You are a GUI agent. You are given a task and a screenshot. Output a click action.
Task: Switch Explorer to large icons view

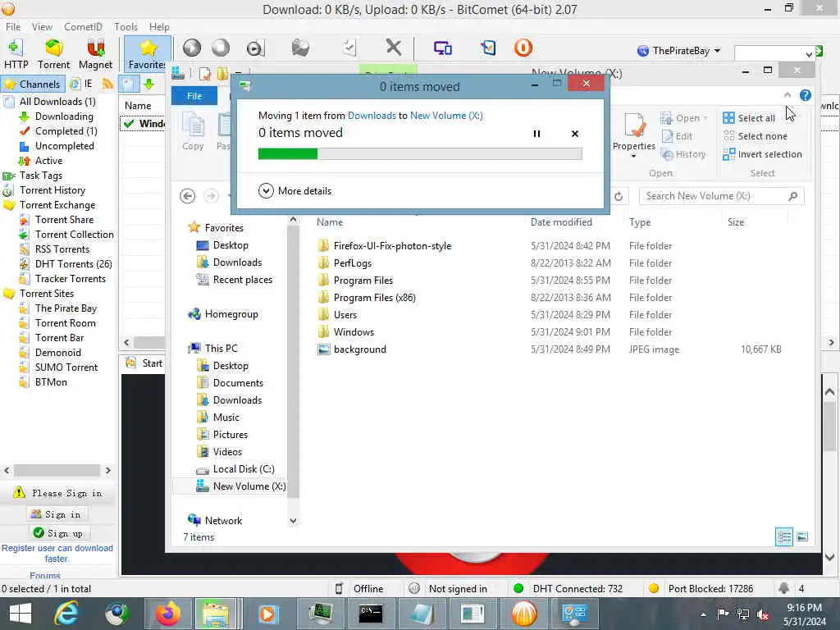pyautogui.click(x=802, y=536)
